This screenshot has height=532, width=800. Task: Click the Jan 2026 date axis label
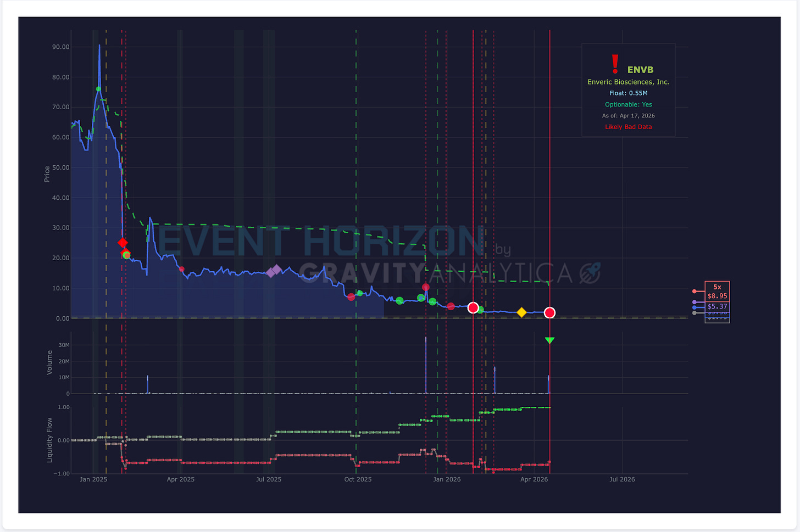447,479
